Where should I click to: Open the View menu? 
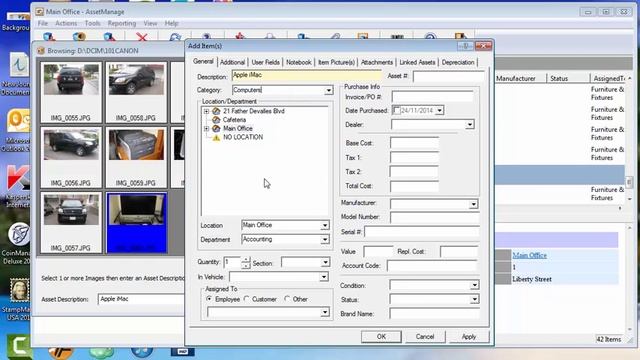(150, 23)
